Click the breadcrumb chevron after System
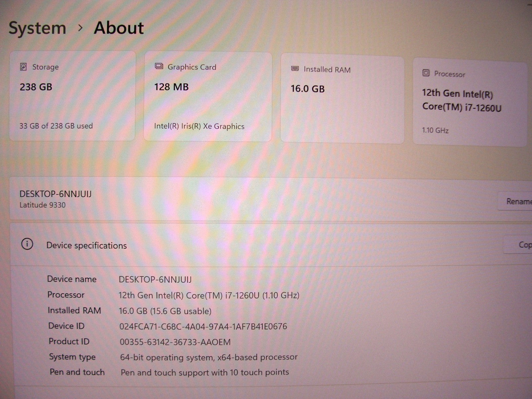 pos(80,28)
